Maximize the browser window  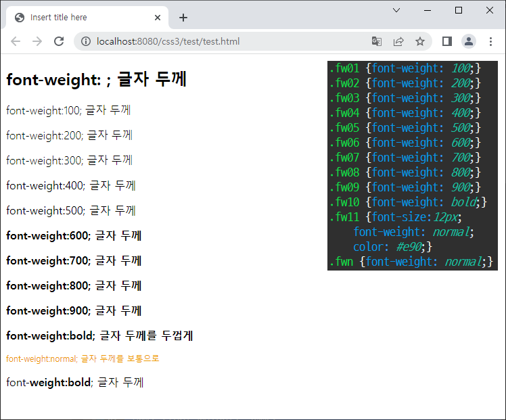(459, 10)
